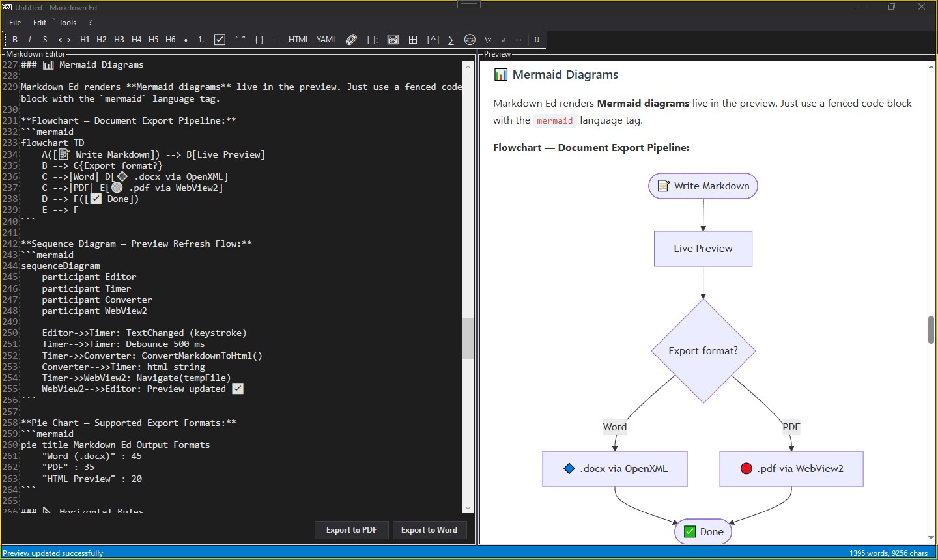Screen dimensions: 938x560
Task: Insert hyperlink with chain icon
Action: coord(352,40)
